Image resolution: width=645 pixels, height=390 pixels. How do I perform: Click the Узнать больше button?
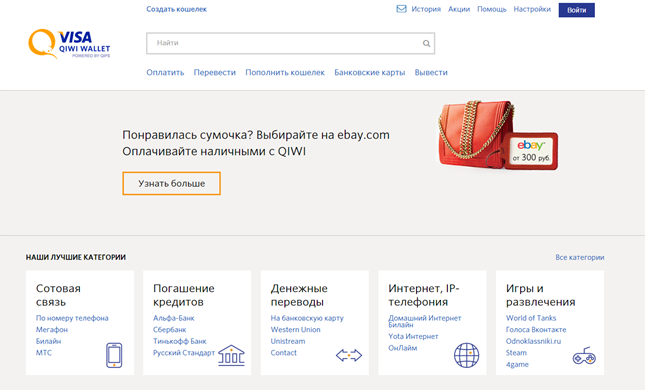point(172,183)
